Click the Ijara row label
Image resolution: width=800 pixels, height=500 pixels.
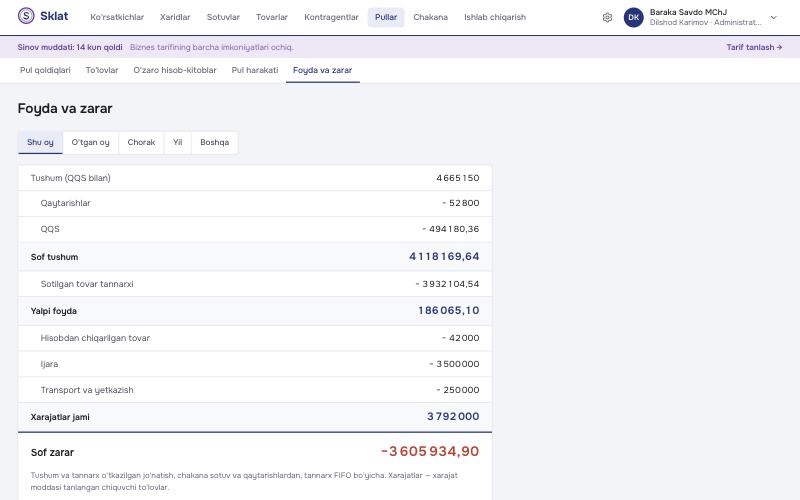coord(49,364)
